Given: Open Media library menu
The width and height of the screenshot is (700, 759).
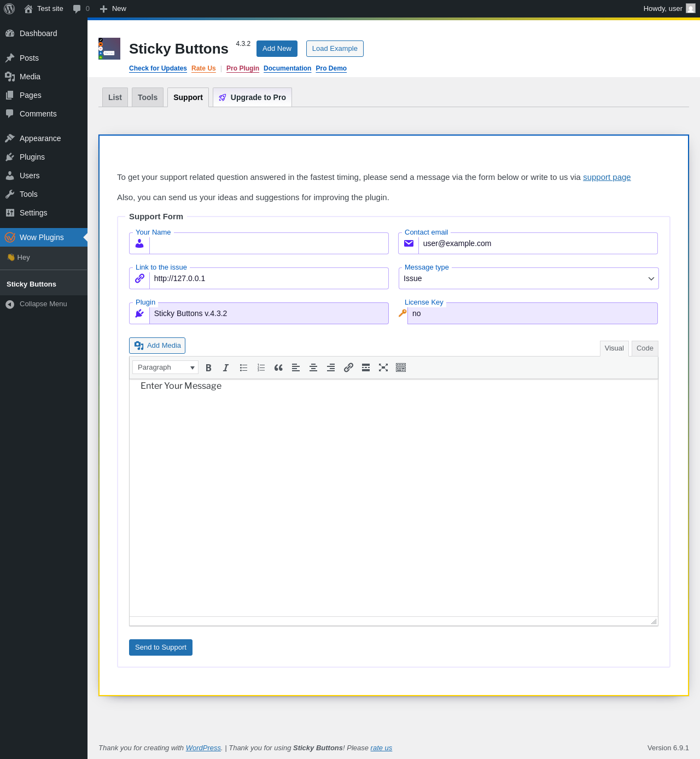Looking at the screenshot, I should coord(44,77).
